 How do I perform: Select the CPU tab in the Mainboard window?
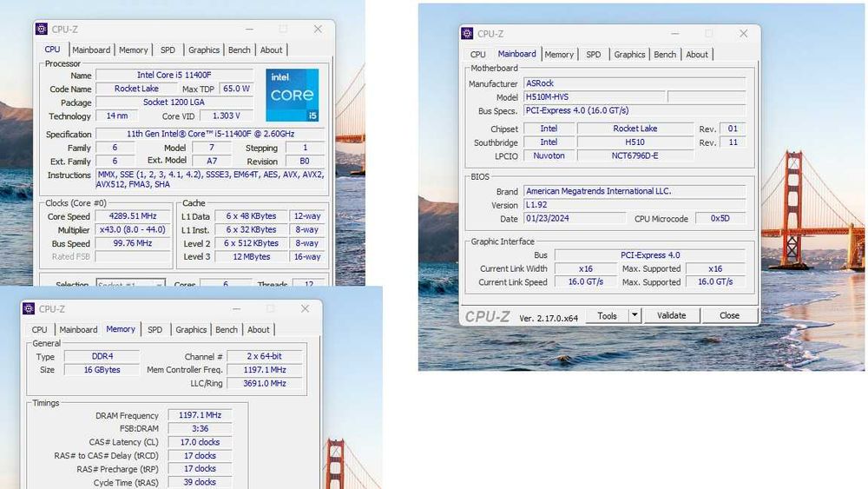[x=477, y=54]
